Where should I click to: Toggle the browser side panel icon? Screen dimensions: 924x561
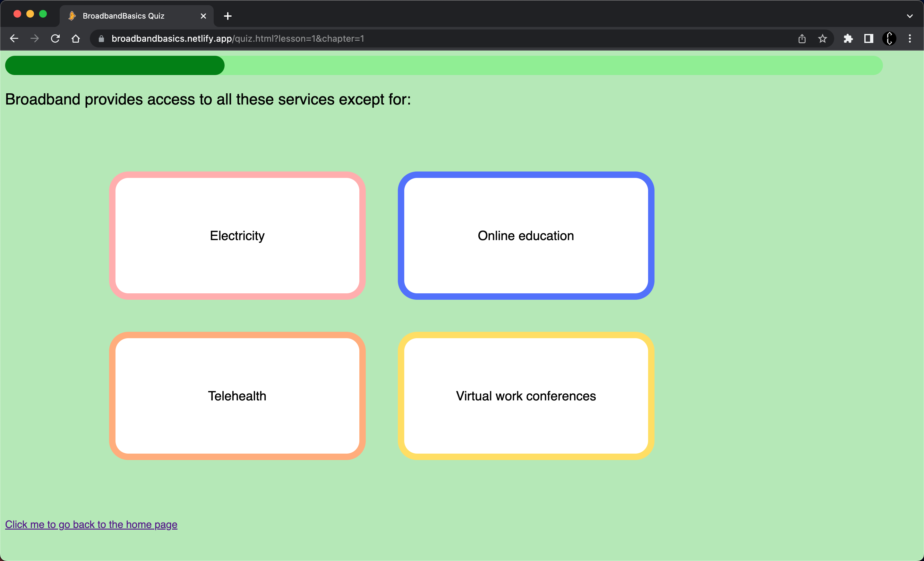coord(868,38)
